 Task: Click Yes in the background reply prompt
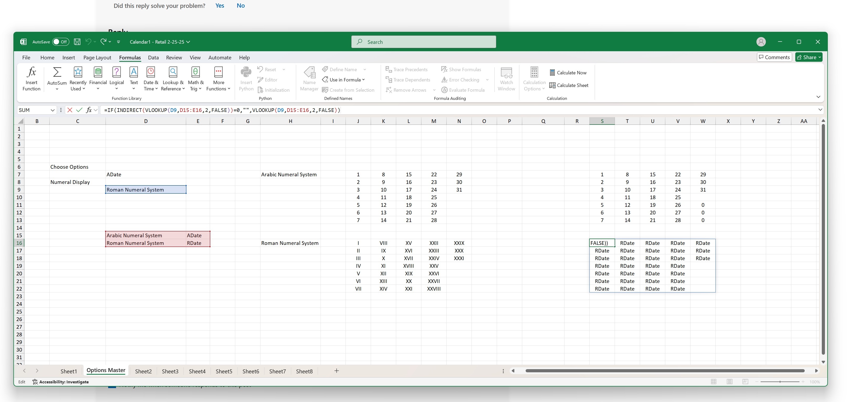coord(220,6)
